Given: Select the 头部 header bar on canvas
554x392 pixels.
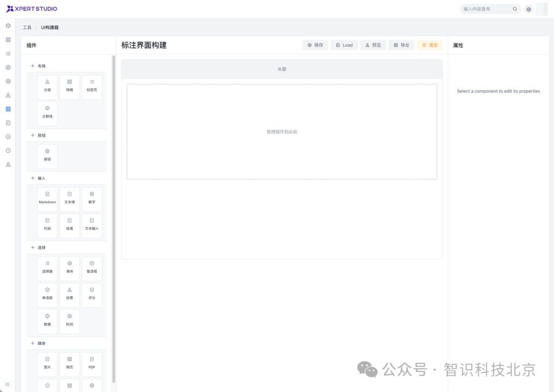Looking at the screenshot, I should 282,69.
